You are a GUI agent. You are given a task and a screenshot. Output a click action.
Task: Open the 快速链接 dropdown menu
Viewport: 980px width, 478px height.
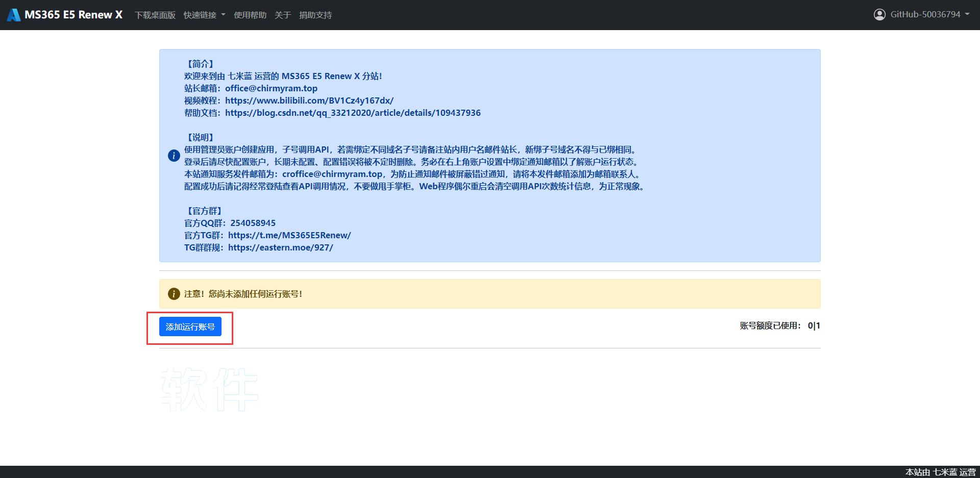point(204,15)
